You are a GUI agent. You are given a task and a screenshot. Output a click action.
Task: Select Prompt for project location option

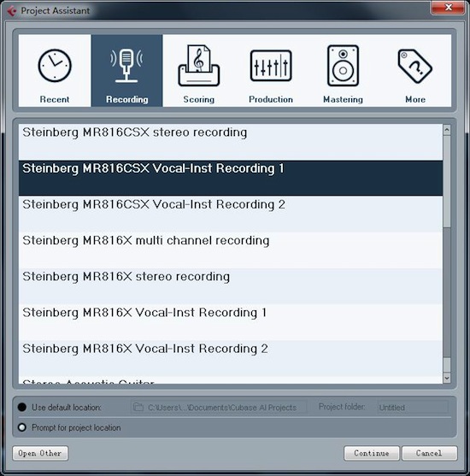22,427
